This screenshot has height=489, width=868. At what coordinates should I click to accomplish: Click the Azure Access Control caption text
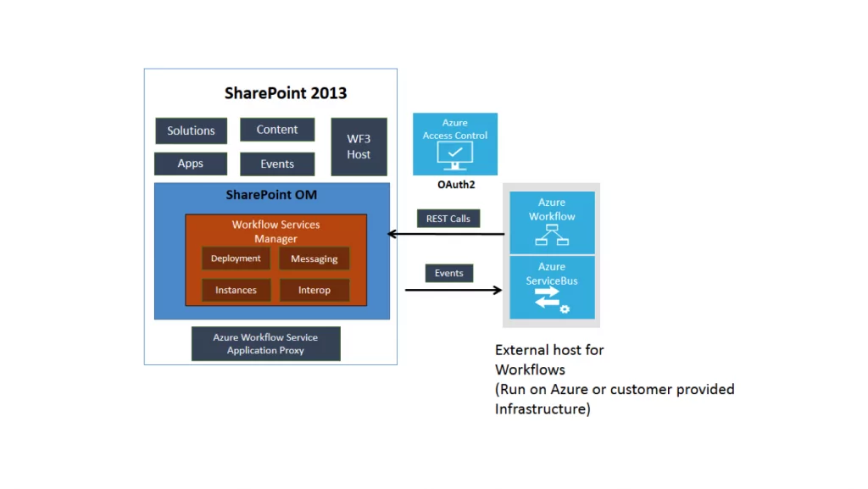click(455, 129)
